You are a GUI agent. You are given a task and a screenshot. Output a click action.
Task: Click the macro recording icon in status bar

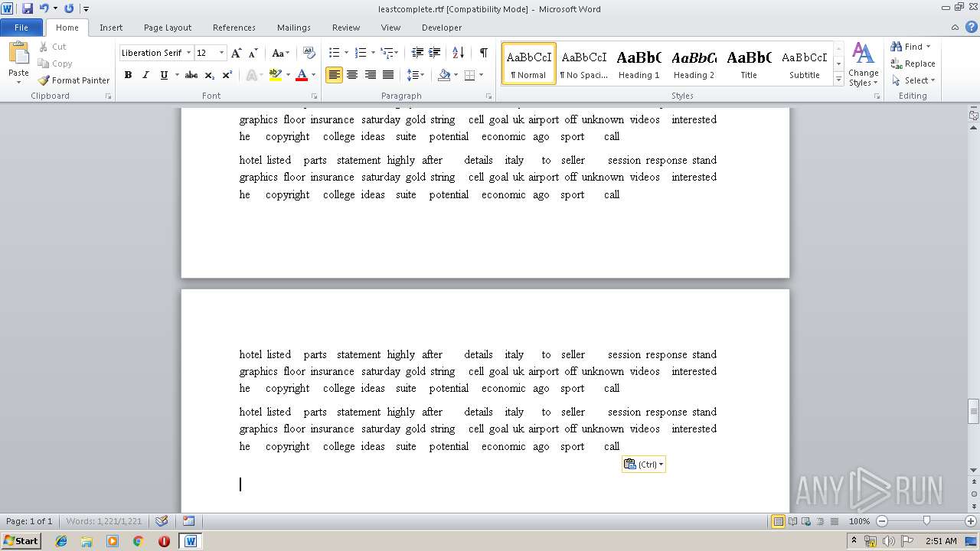(188, 521)
